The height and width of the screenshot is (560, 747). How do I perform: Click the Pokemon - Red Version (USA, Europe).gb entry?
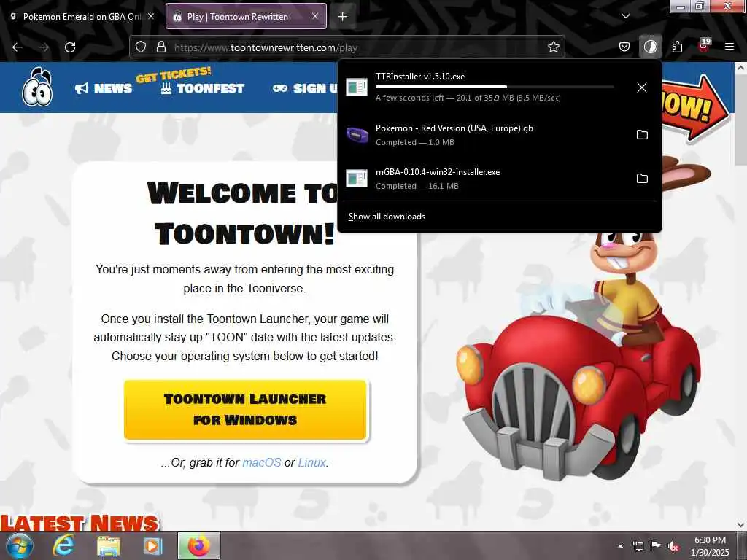pyautogui.click(x=499, y=135)
